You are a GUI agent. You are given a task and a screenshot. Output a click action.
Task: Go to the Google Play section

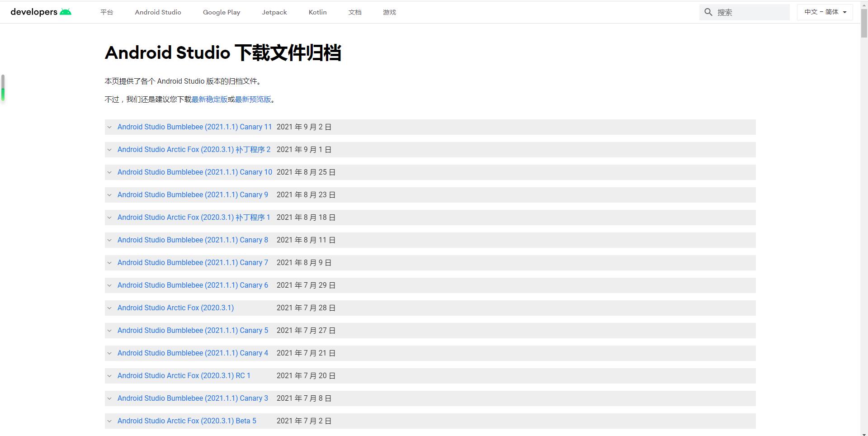point(222,12)
